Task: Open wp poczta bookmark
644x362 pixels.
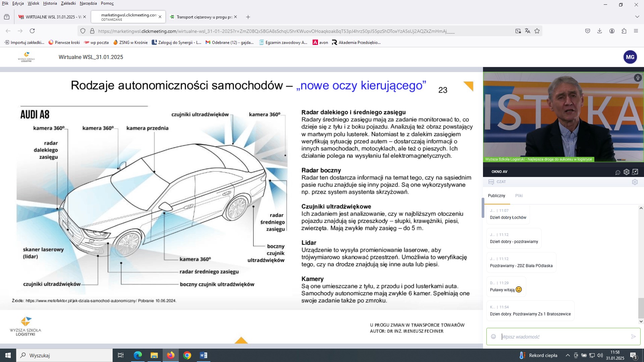Action: coord(96,43)
